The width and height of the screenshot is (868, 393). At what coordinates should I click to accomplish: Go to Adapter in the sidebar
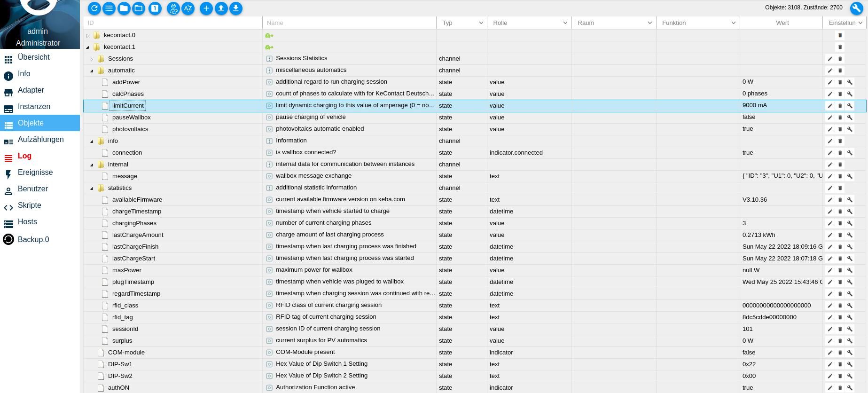click(x=40, y=90)
